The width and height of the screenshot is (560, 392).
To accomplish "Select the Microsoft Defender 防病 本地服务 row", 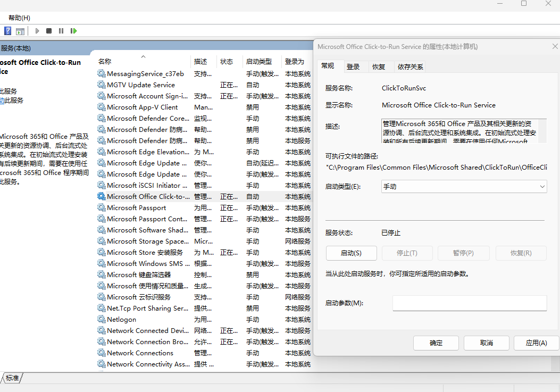I will (x=204, y=140).
